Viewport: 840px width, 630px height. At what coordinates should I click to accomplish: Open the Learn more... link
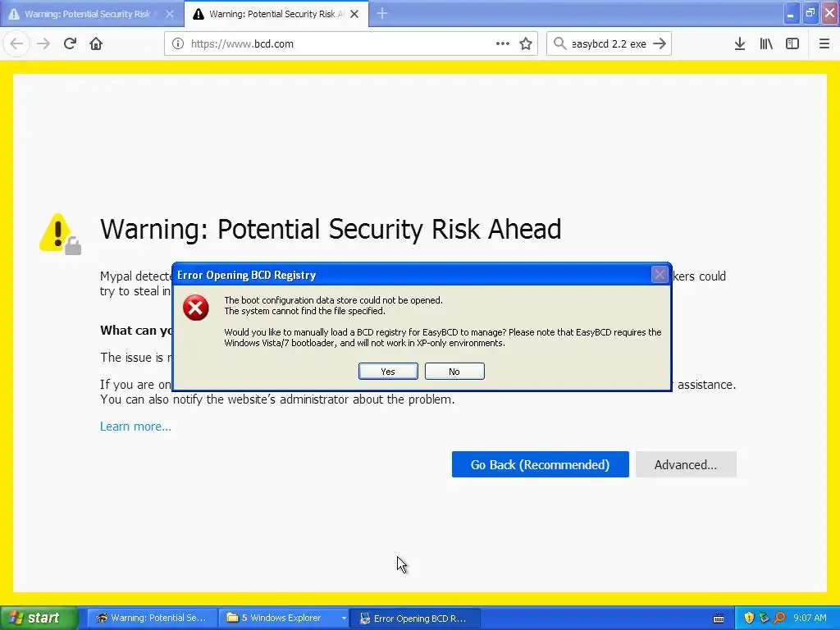coord(135,427)
